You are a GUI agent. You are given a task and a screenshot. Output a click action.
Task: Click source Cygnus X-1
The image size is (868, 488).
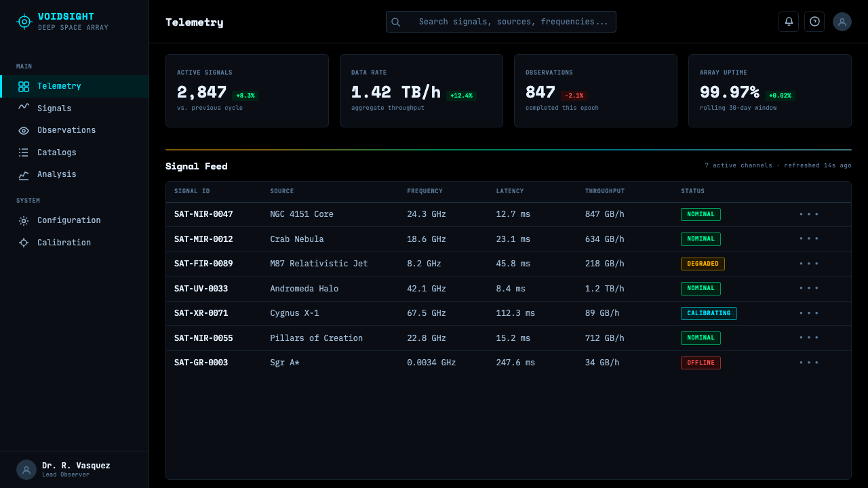point(294,313)
